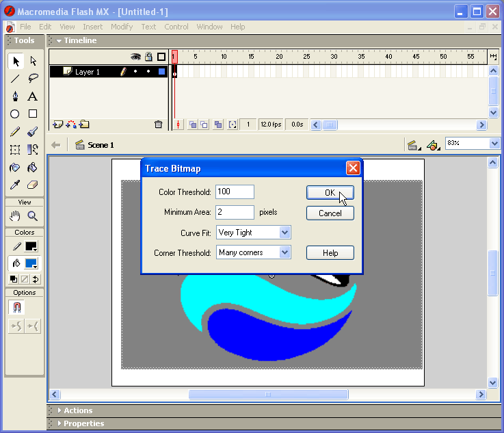Open the Curve Fit dropdown
The image size is (504, 433).
pos(284,233)
